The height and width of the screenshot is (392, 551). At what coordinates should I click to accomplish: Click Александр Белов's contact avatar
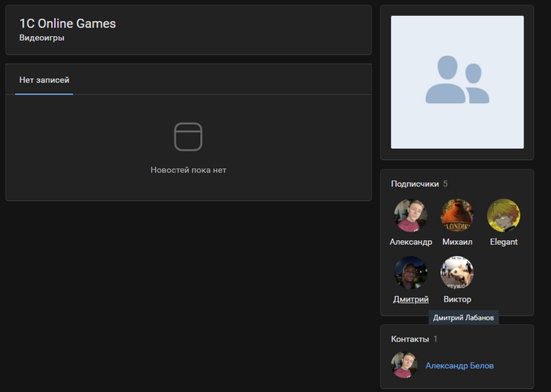[404, 365]
